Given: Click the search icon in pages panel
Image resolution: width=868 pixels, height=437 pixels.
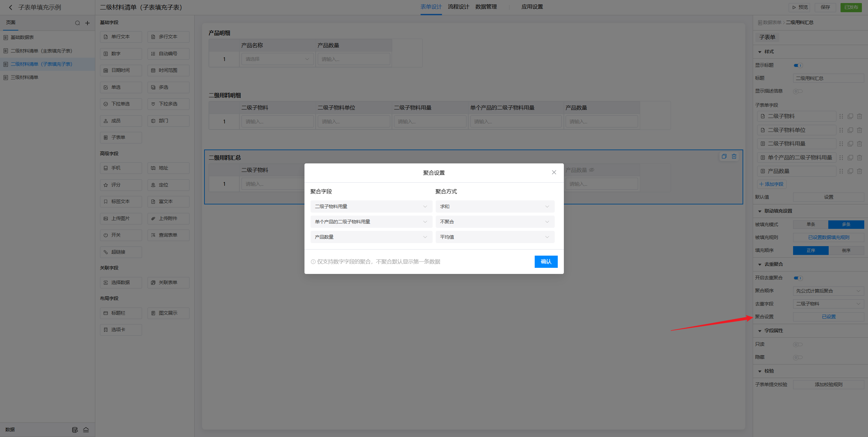Looking at the screenshot, I should (x=77, y=23).
